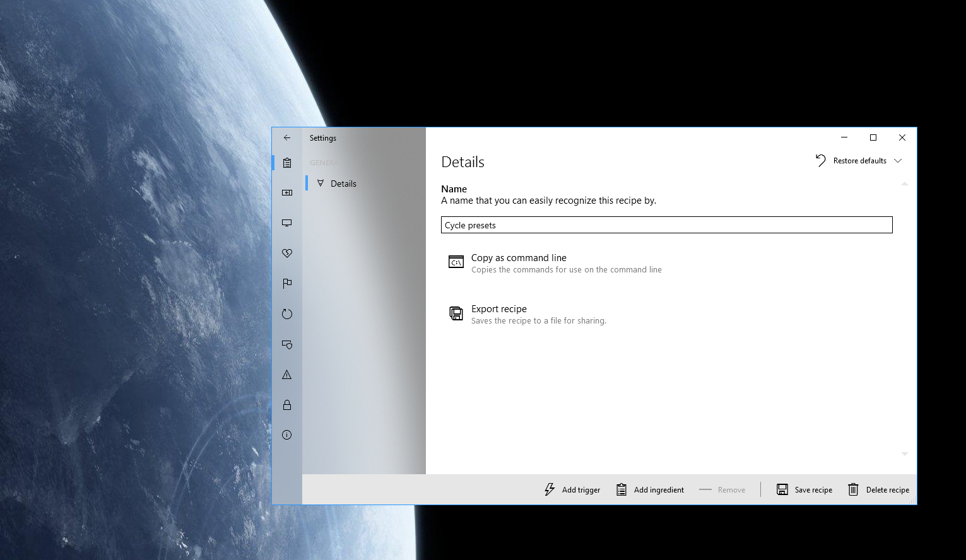
Task: Expand the Restore defaults dropdown chevron
Action: [898, 161]
